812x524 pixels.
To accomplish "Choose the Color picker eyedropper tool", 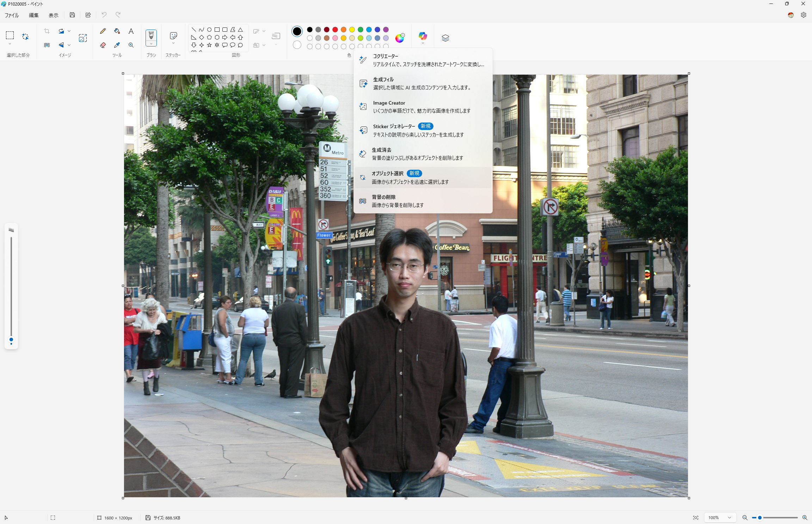I will click(117, 45).
